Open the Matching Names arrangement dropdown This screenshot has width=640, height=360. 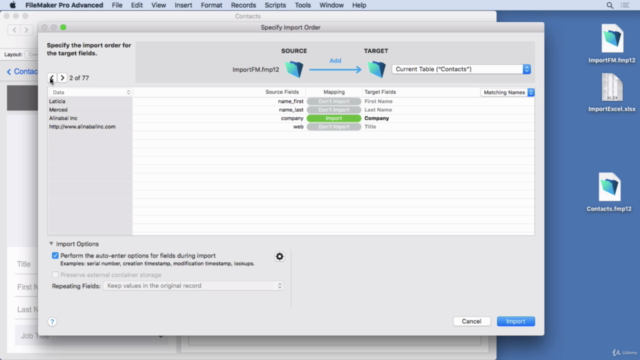click(x=507, y=92)
